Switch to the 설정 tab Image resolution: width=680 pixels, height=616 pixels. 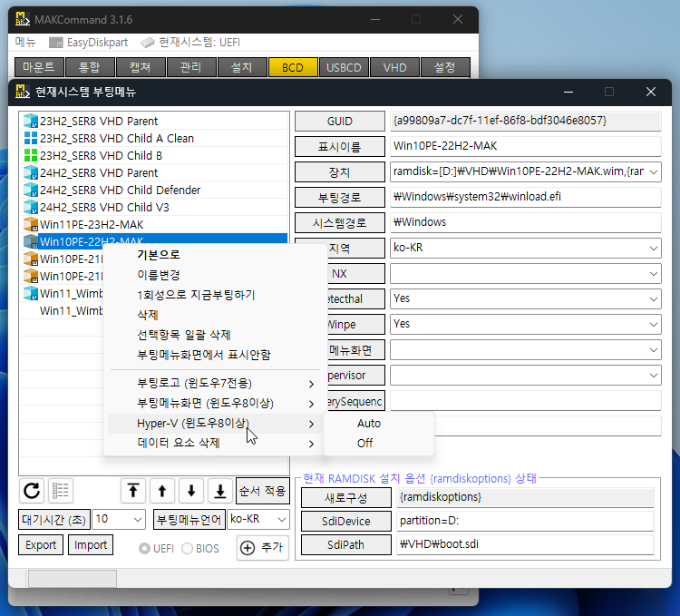[445, 67]
